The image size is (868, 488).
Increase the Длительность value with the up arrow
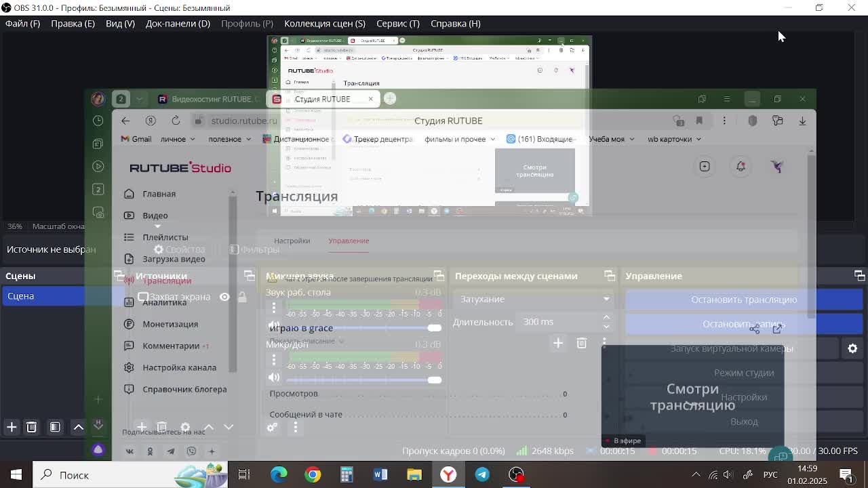(x=606, y=317)
